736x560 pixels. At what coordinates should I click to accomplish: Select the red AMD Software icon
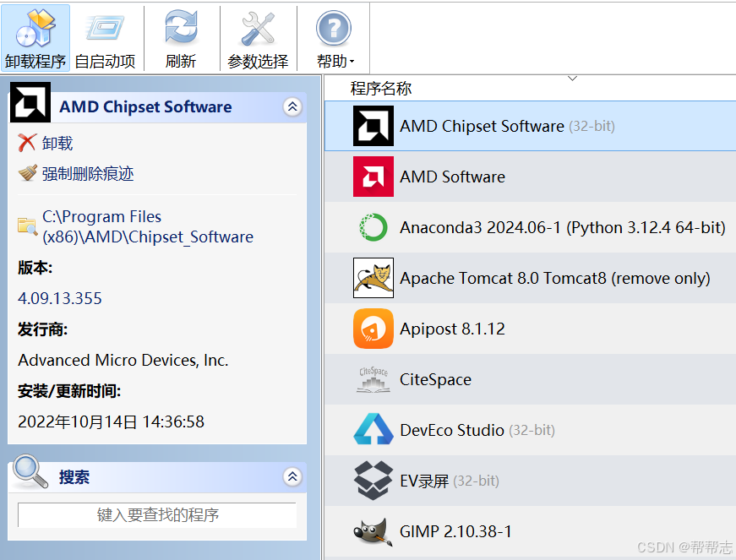pos(373,177)
